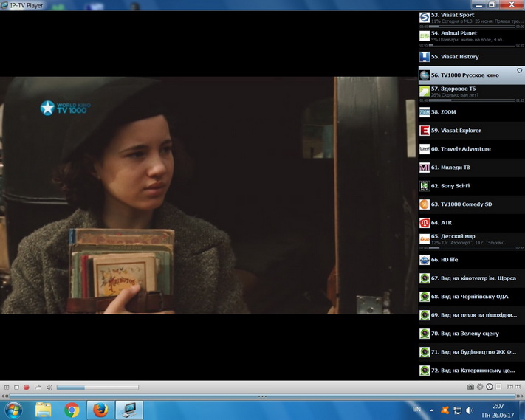The height and width of the screenshot is (420, 525).
Task: Show hidden tray icons arrow
Action: coord(432,410)
